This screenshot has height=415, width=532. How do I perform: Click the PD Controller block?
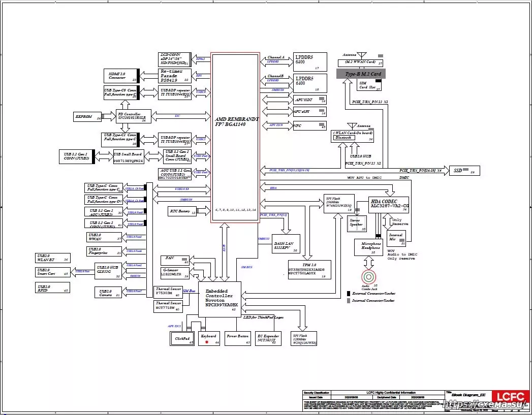coord(134,116)
